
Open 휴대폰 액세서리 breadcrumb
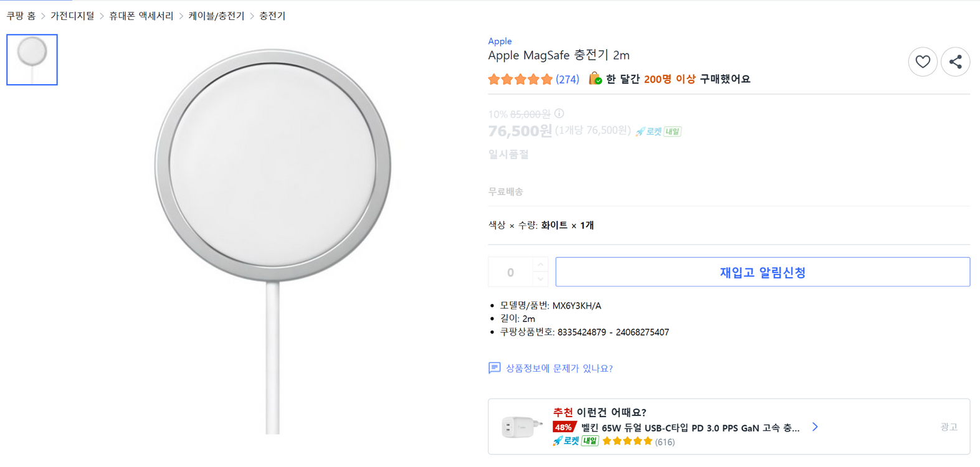tap(141, 16)
